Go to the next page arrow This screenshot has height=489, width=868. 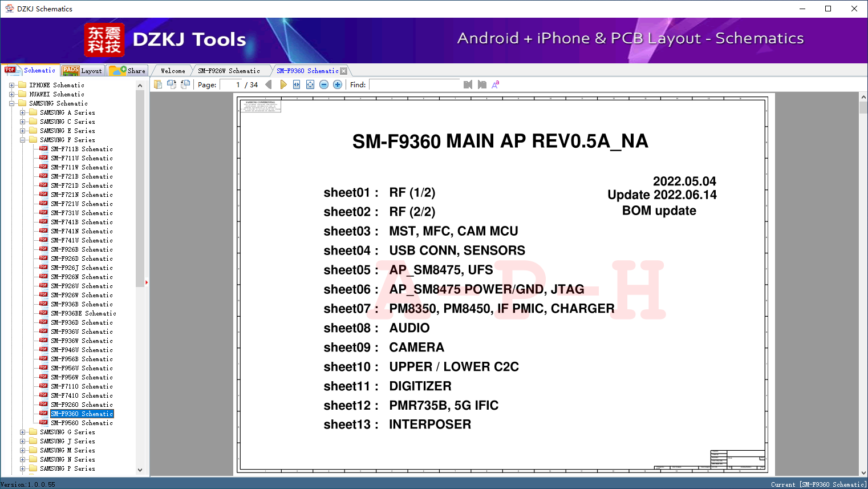pos(283,84)
